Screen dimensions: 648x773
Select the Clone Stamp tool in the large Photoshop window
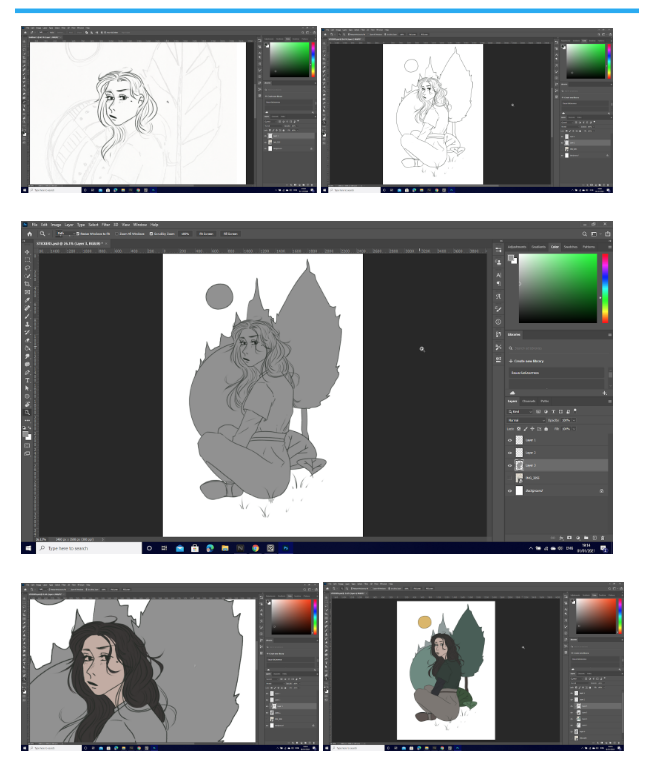point(27,324)
